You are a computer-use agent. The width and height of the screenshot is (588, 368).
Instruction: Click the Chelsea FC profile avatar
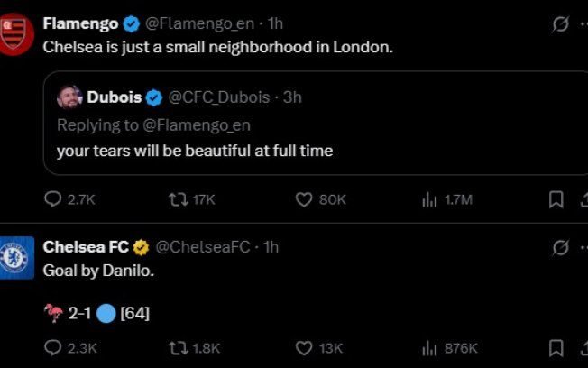pos(15,258)
